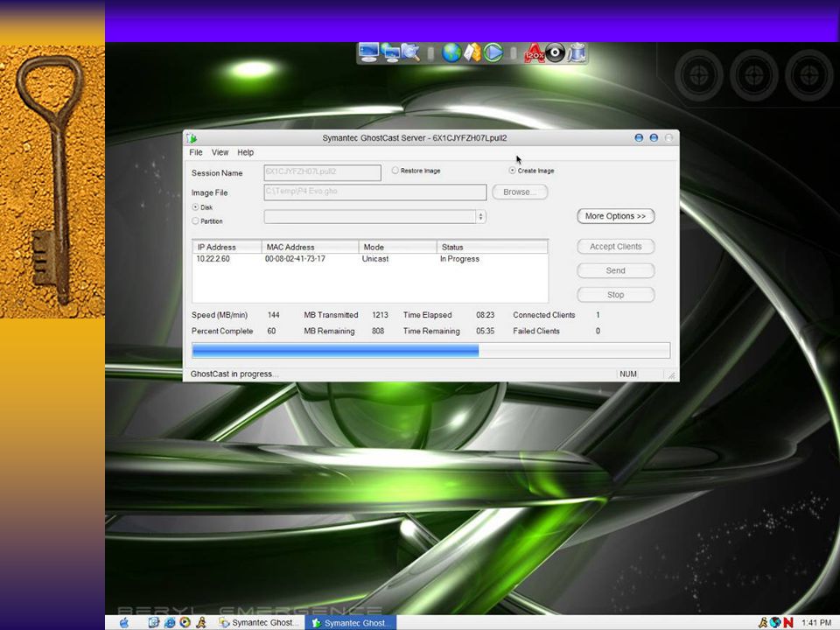The height and width of the screenshot is (630, 840).
Task: Open the yellow figure quick launch icon
Action: tap(201, 622)
